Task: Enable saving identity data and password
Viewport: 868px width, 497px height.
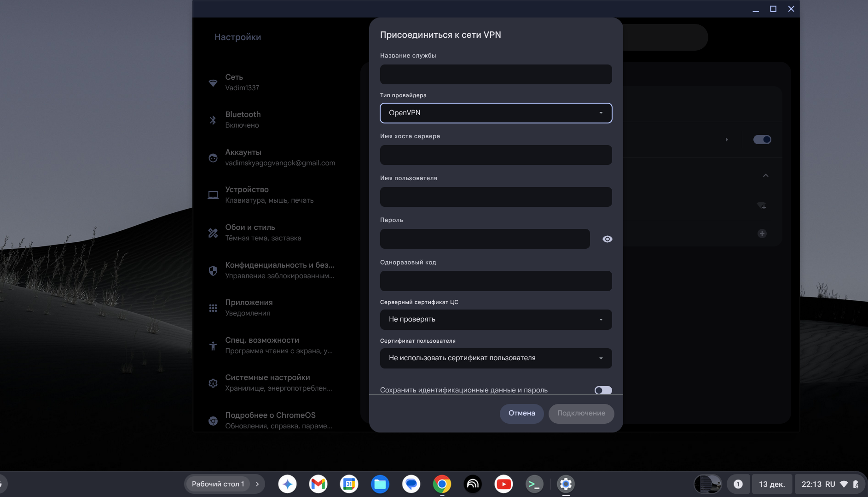Action: point(603,390)
